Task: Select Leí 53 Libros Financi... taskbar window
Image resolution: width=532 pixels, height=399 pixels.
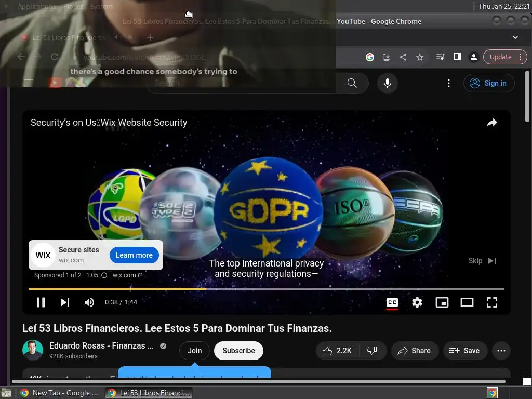Action: pyautogui.click(x=149, y=393)
